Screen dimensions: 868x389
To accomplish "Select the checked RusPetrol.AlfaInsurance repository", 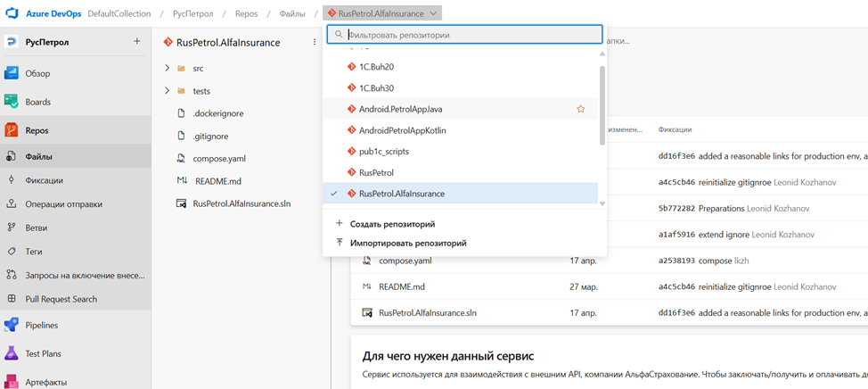I will point(460,194).
